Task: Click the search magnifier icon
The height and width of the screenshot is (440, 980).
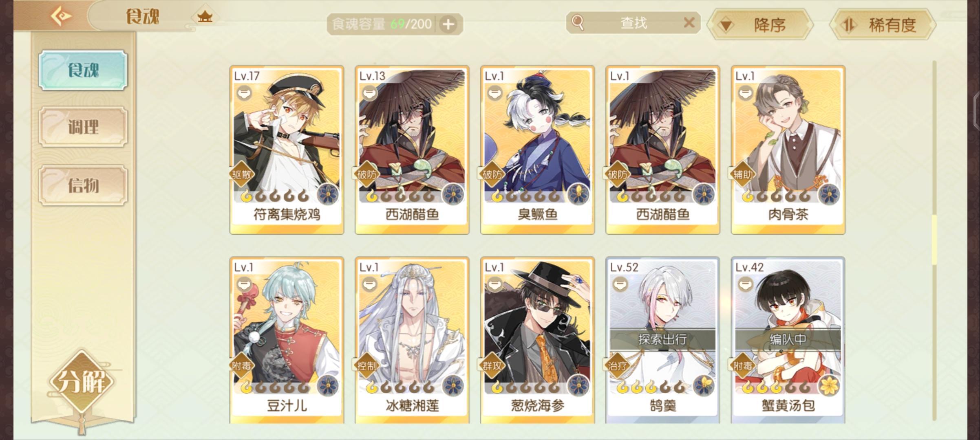Action: (x=578, y=23)
